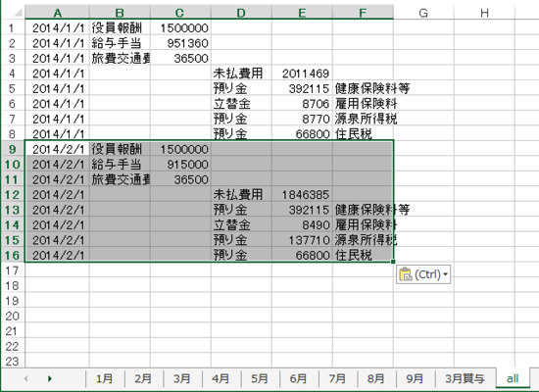Click cell with value 915000
This screenshot has height=392, width=539.
click(180, 165)
